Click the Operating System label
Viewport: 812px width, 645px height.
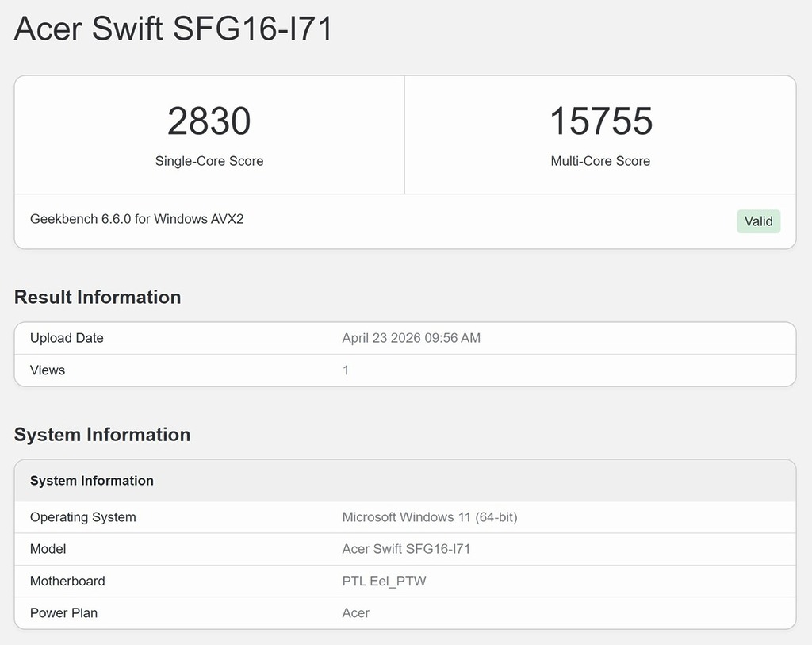pyautogui.click(x=82, y=517)
